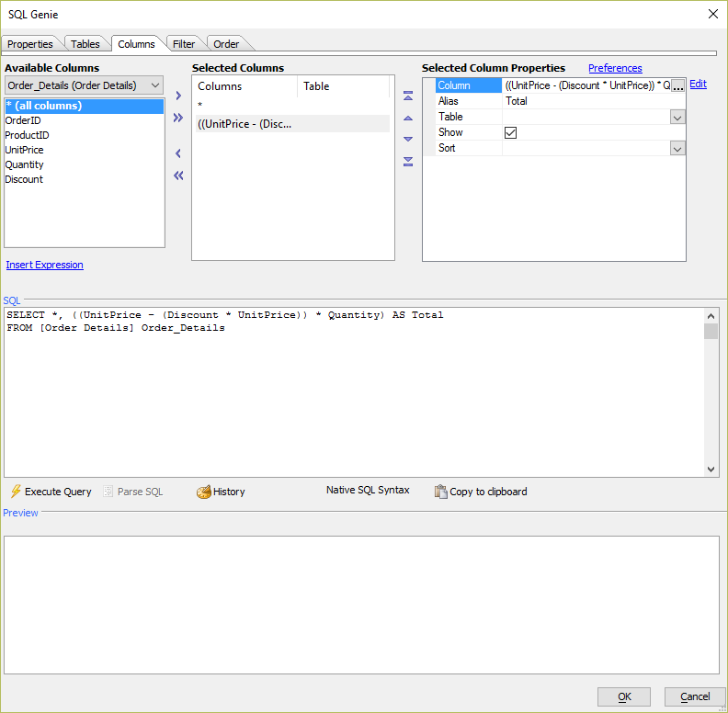The image size is (728, 713).
Task: Move selected column up one
Action: [408, 119]
